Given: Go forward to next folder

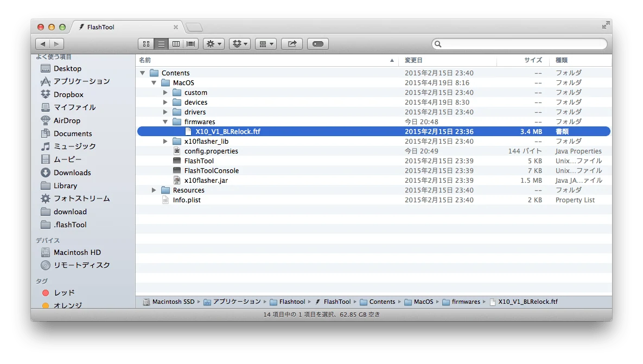Looking at the screenshot, I should [56, 44].
